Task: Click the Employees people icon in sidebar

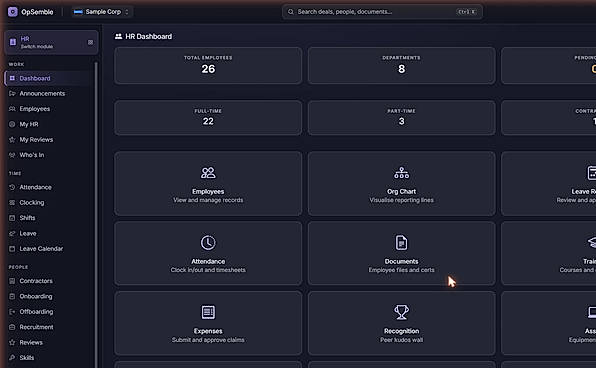Action: tap(12, 109)
